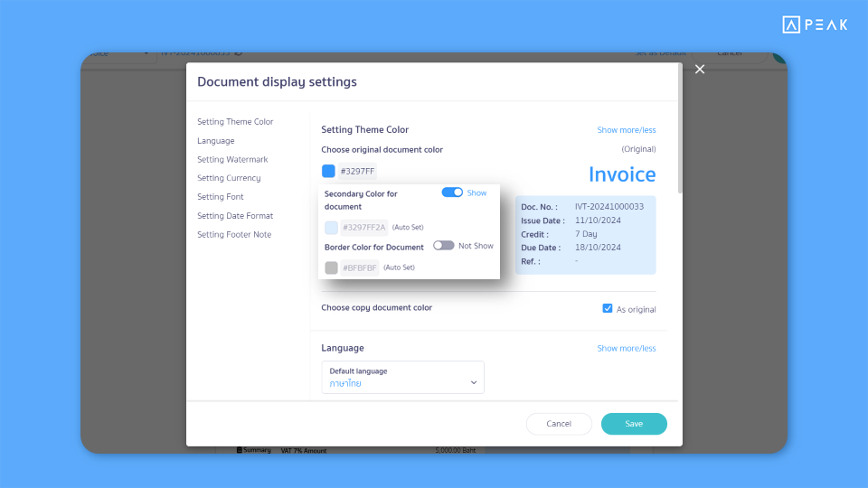Click the issue date 11/10/2024
Screen dimensions: 868x488
pyautogui.click(x=598, y=221)
